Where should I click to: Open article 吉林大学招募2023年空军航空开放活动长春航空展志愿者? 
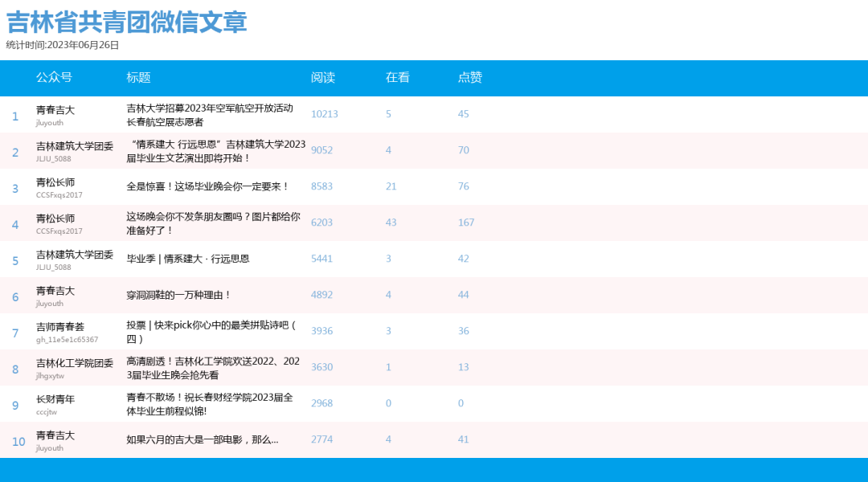pos(210,115)
